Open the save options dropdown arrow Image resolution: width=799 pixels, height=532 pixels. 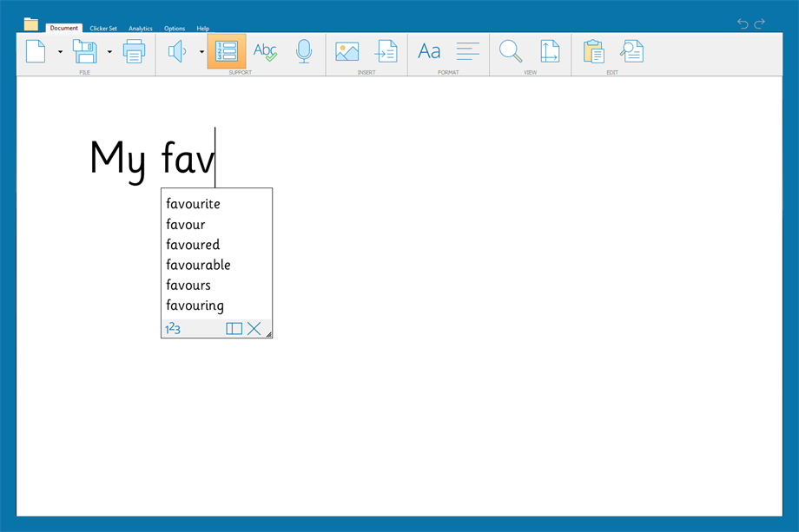click(109, 51)
